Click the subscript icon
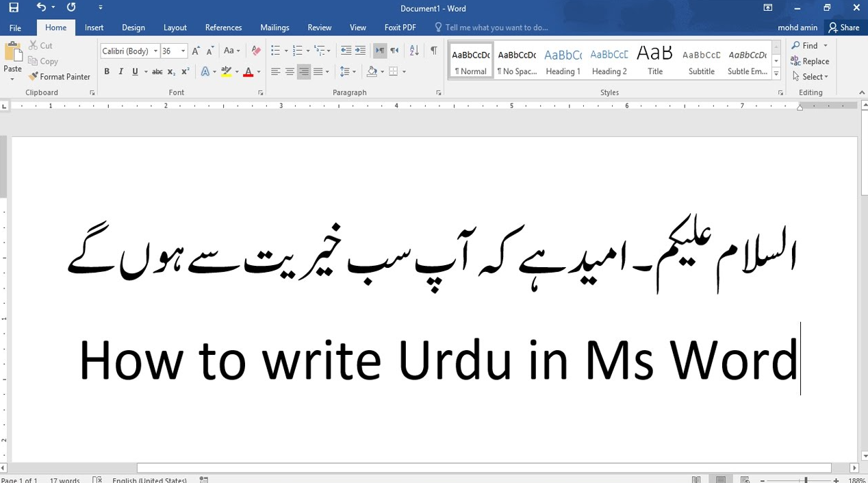868x483 pixels. tap(170, 71)
